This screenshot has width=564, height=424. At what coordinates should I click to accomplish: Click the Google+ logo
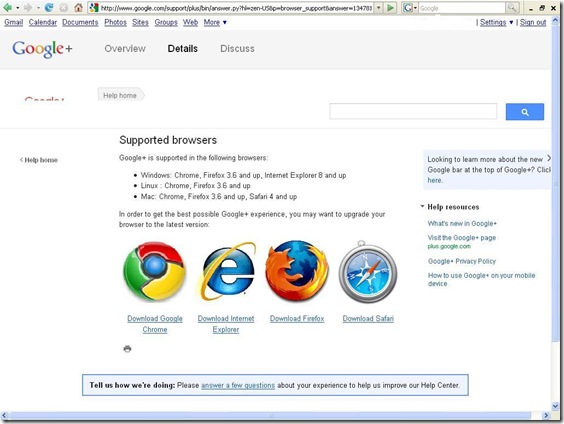tap(42, 49)
